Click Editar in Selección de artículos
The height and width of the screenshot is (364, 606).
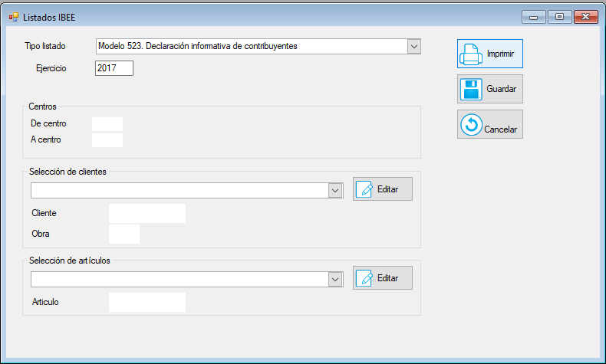point(383,278)
